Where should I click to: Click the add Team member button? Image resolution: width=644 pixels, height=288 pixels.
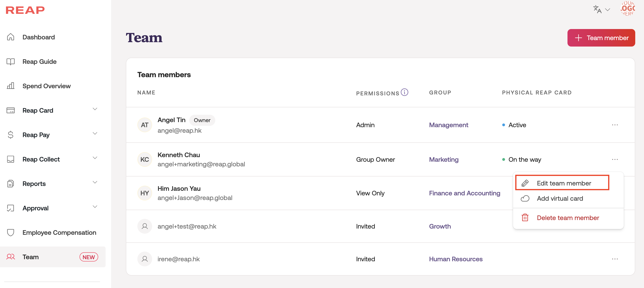(x=601, y=38)
